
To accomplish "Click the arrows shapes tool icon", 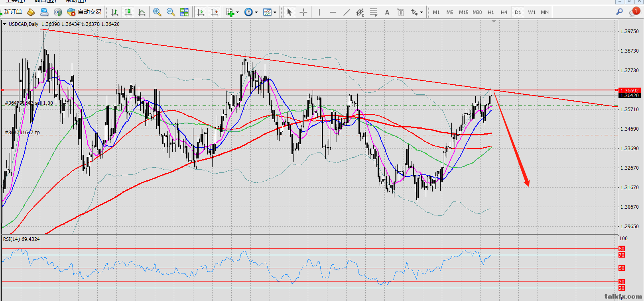I will pos(414,12).
